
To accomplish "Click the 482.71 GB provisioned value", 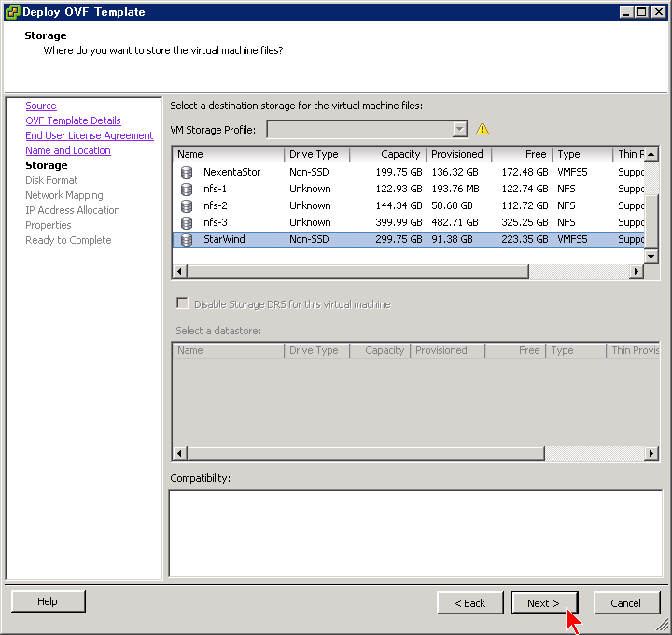I will click(x=455, y=222).
